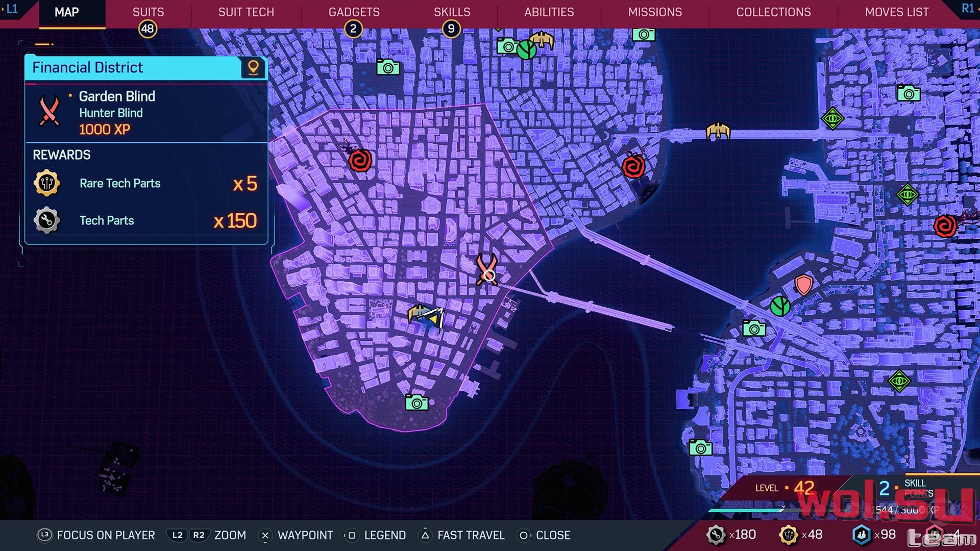Select the camera icon at Financial District's southern tip
The height and width of the screenshot is (551, 980).
[x=416, y=403]
